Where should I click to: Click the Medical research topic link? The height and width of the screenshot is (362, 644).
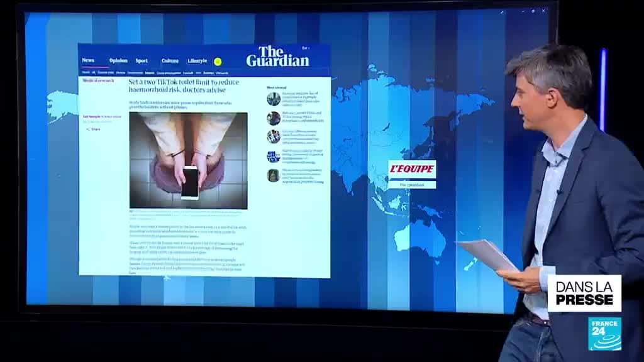pos(98,80)
